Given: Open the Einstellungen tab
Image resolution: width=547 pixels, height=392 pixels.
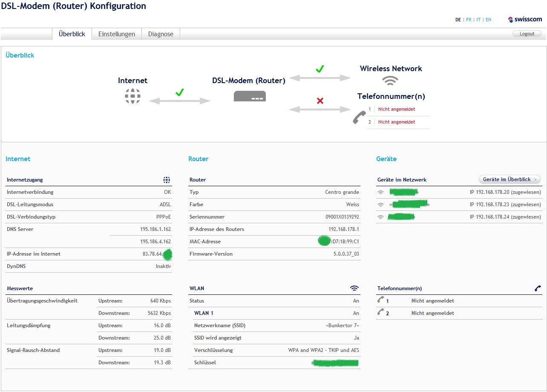Looking at the screenshot, I should click(117, 34).
